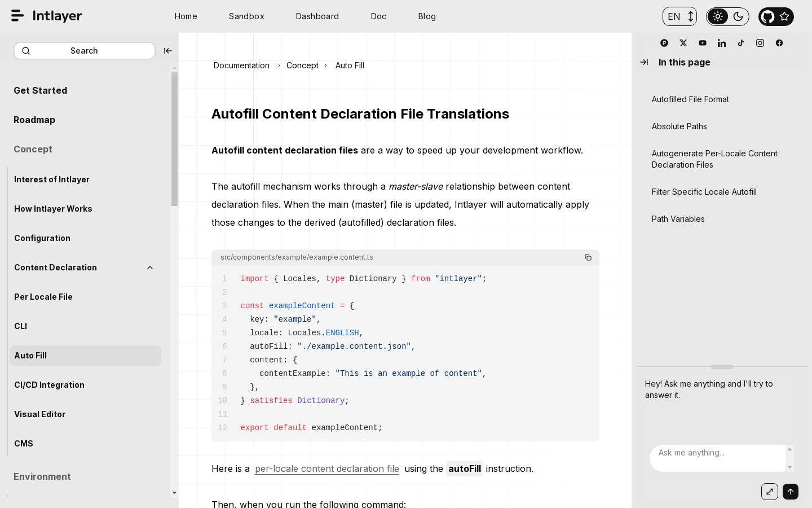Click chat input scroll down arrow
Screen dimensions: 812x508
pyautogui.click(x=790, y=467)
